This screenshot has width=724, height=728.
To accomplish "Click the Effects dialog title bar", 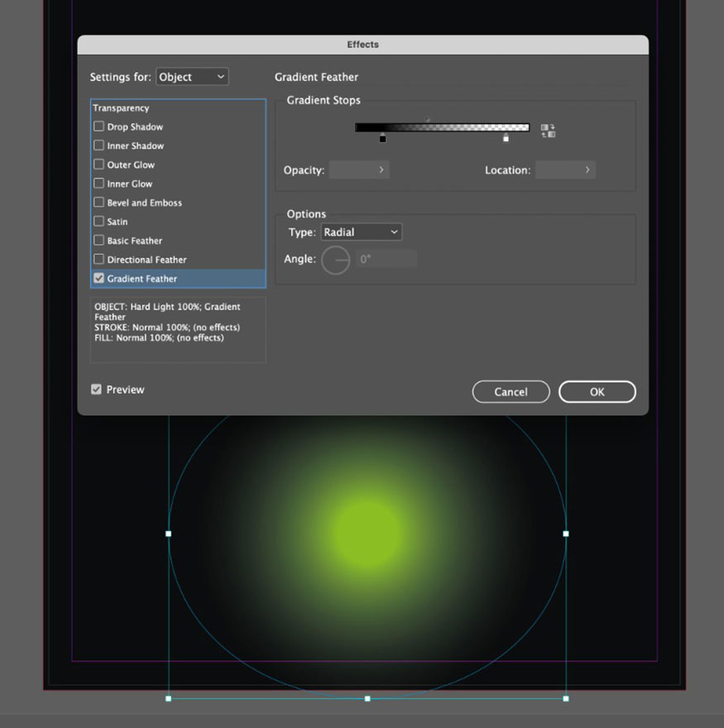I will click(x=362, y=45).
